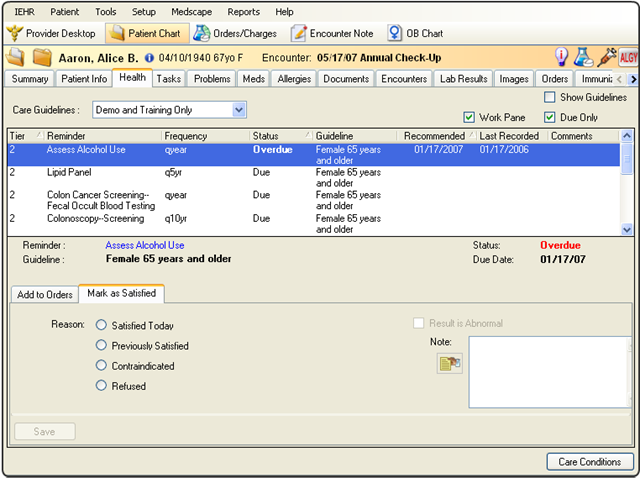Switch to the Lab Results tab
640x478 pixels.
463,79
